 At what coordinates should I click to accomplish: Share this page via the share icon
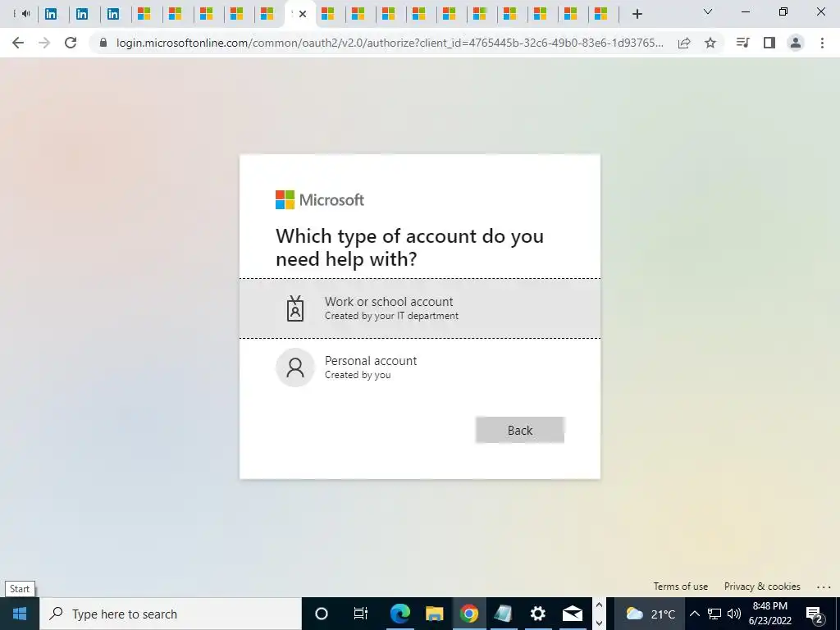click(684, 43)
